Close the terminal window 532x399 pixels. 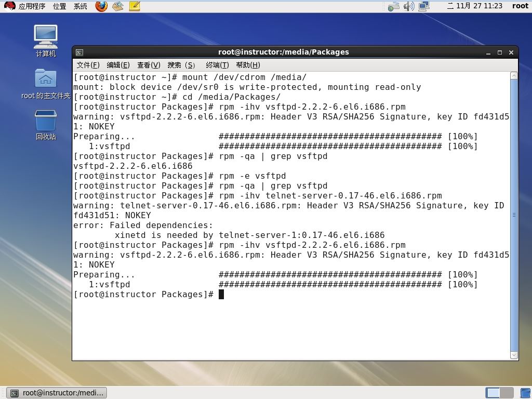[511, 52]
